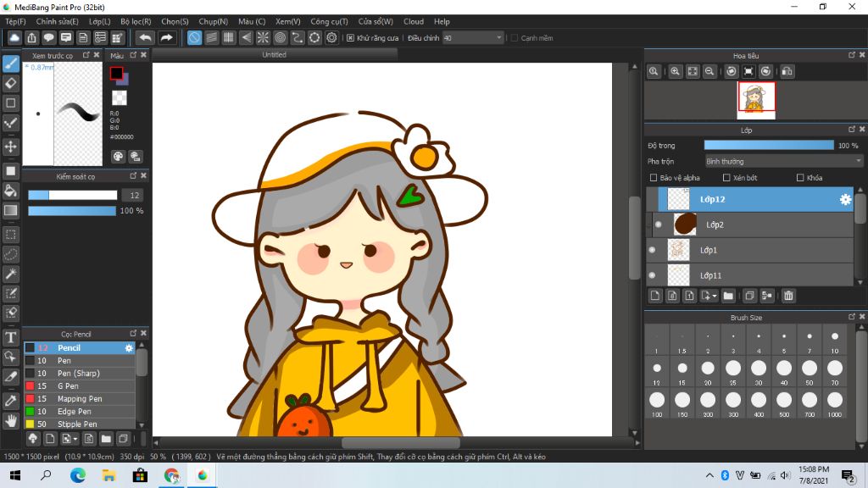Select the Gradient tool
The height and width of the screenshot is (488, 868).
pyautogui.click(x=11, y=210)
